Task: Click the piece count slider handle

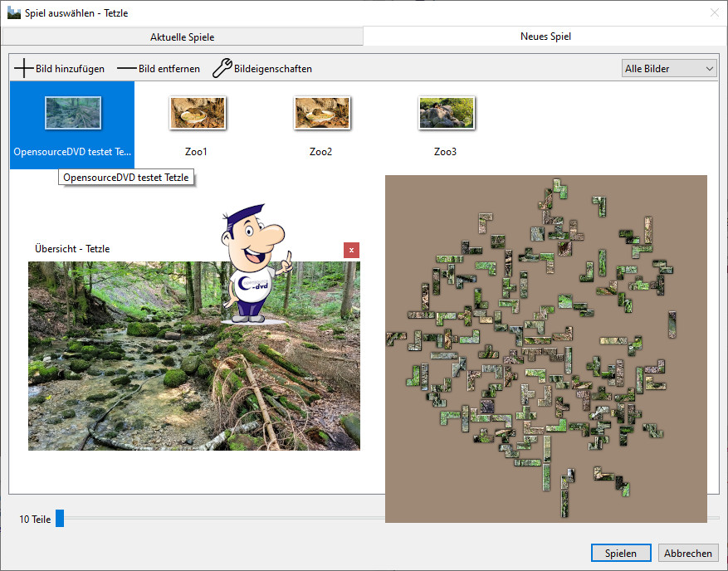Action: point(60,520)
